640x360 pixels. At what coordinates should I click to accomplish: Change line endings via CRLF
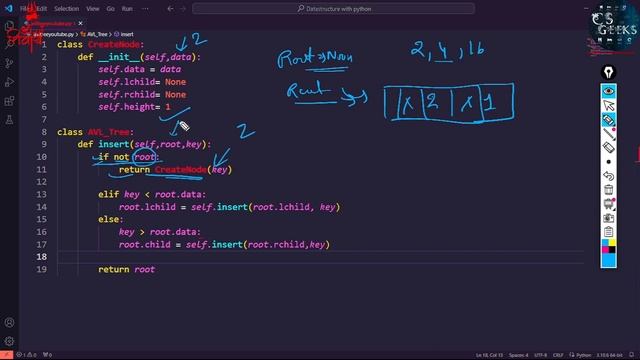tap(558, 355)
